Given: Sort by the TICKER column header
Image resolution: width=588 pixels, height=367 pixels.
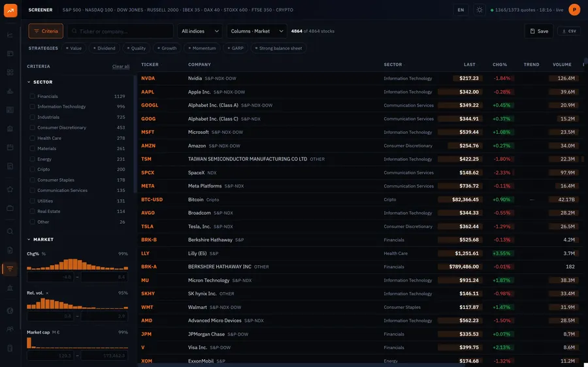Looking at the screenshot, I should (x=150, y=65).
